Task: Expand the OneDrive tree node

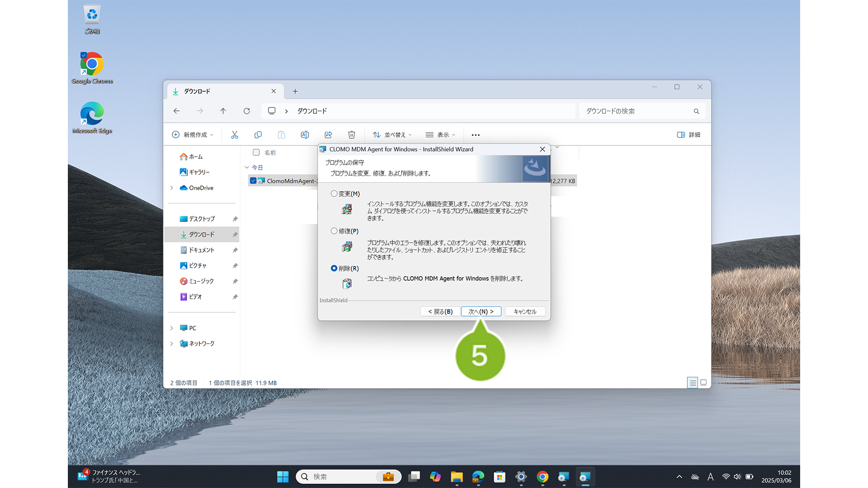Action: click(x=171, y=188)
